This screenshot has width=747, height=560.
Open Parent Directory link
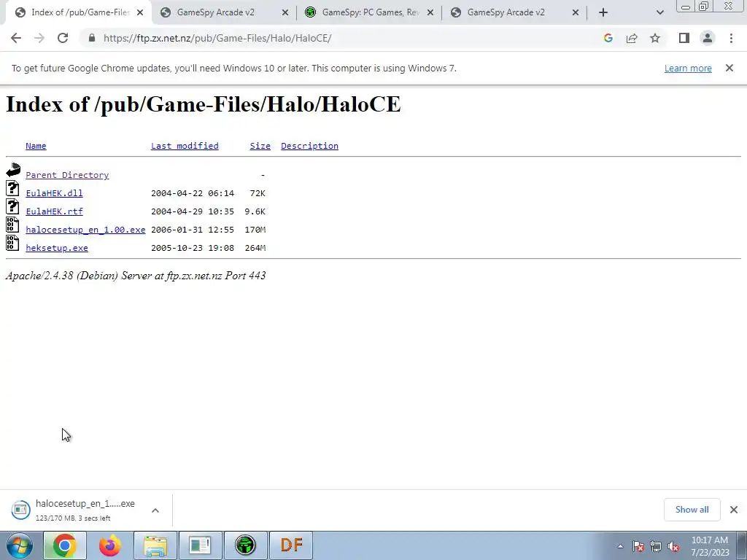(x=67, y=175)
